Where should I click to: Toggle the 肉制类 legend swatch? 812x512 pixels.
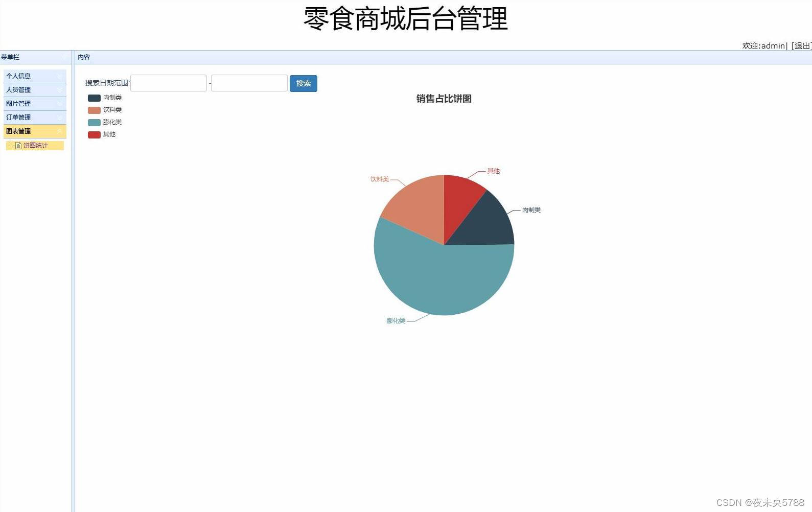(94, 98)
